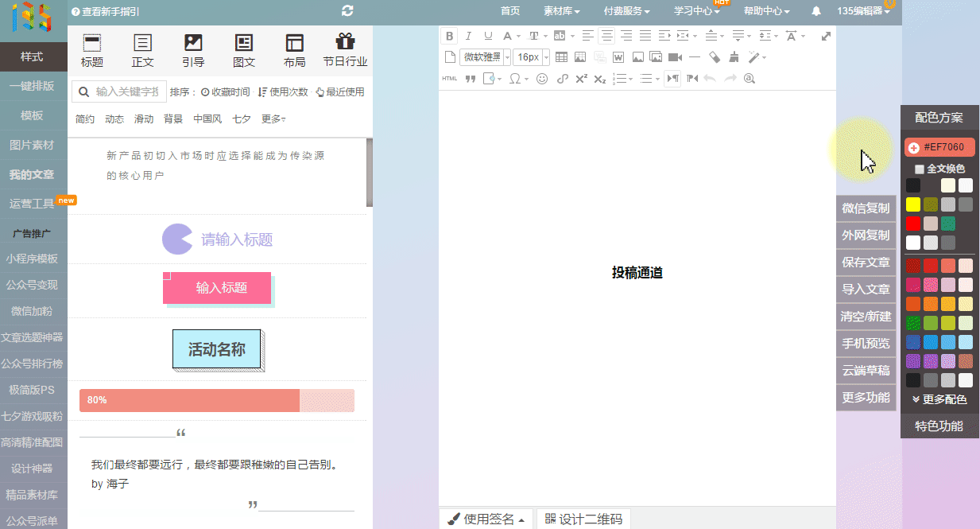The image size is (980, 529).
Task: Click the fullscreen expand arrows icon
Action: click(826, 36)
